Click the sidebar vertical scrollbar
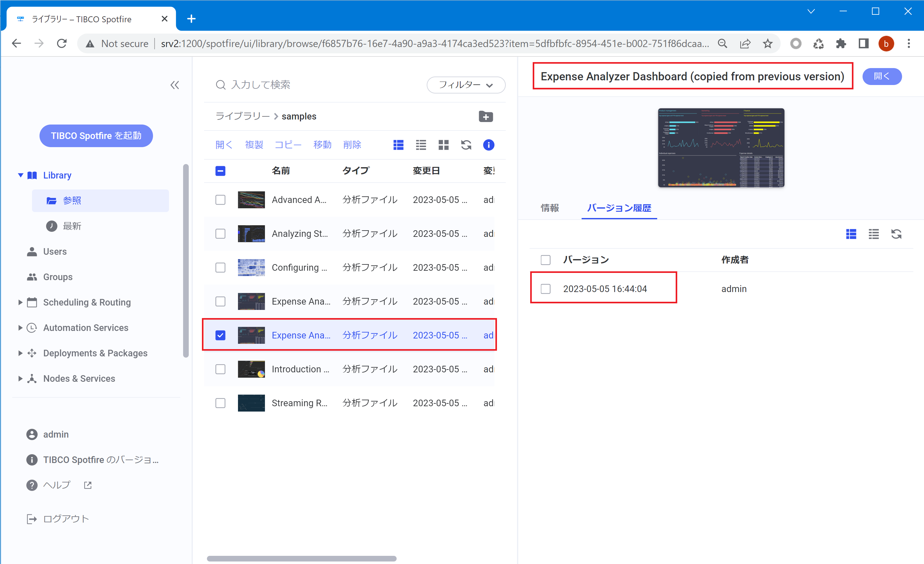 186,261
